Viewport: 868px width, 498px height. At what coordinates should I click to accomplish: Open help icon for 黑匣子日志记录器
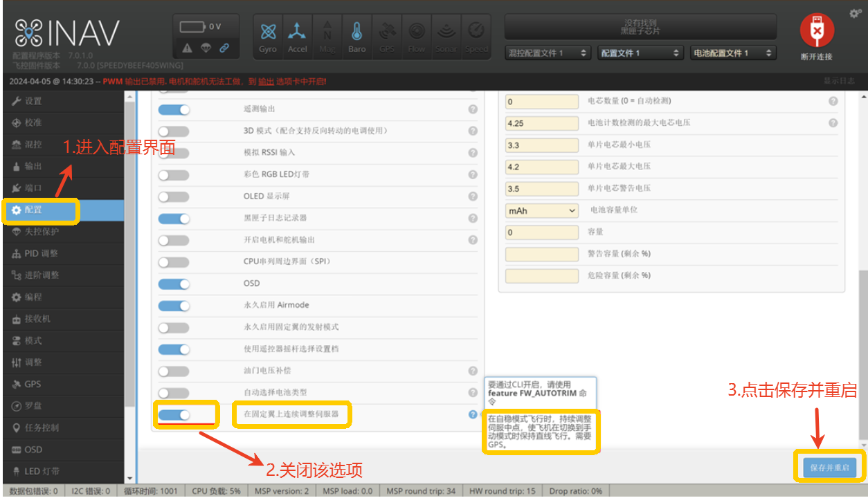(473, 219)
